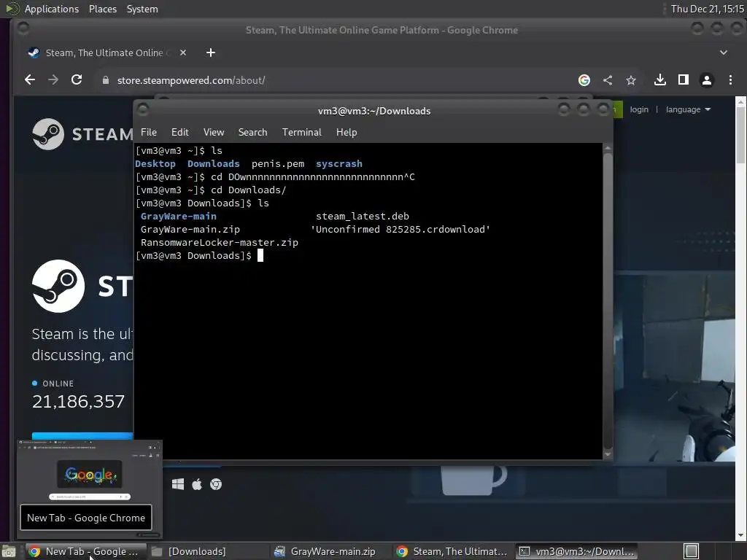Bookmark this page with the star icon
Image resolution: width=747 pixels, height=560 pixels.
[x=631, y=80]
